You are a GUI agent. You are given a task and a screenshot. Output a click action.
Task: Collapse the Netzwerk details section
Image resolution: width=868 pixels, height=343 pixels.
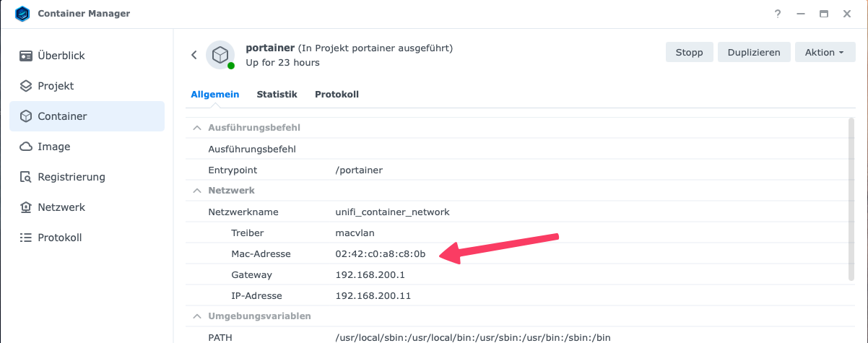coord(196,191)
